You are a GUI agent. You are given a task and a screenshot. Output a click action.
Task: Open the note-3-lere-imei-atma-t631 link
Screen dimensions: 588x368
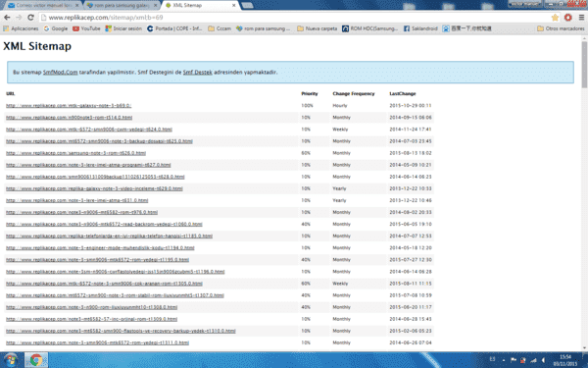click(76, 200)
